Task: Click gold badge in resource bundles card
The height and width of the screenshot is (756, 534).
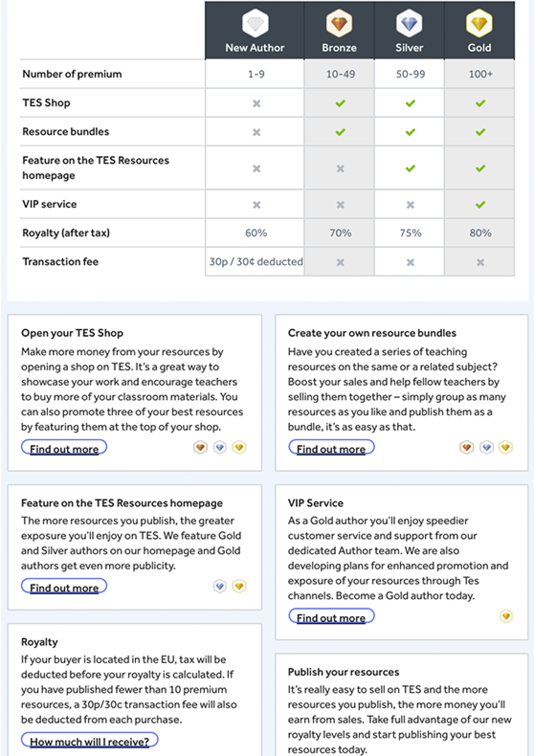Action: coord(506,448)
